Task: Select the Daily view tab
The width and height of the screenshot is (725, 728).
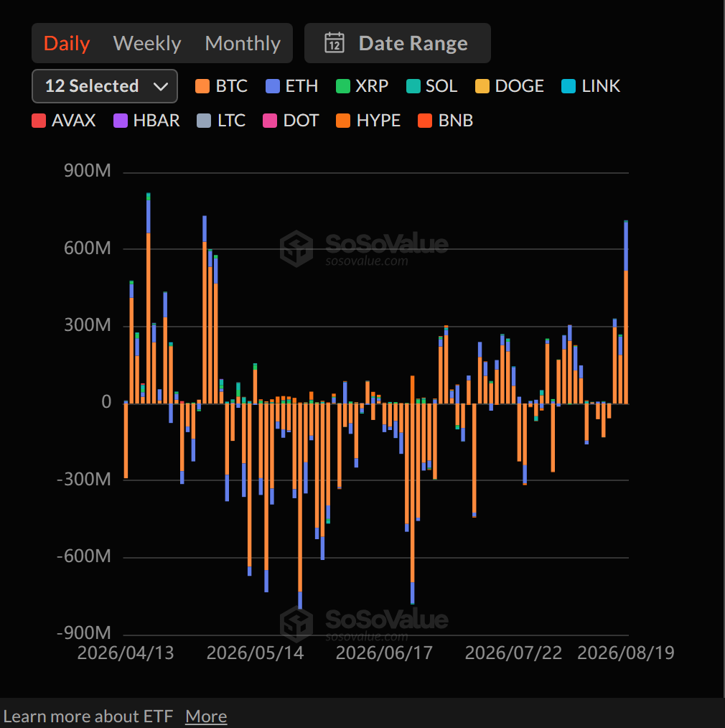Action: [66, 43]
